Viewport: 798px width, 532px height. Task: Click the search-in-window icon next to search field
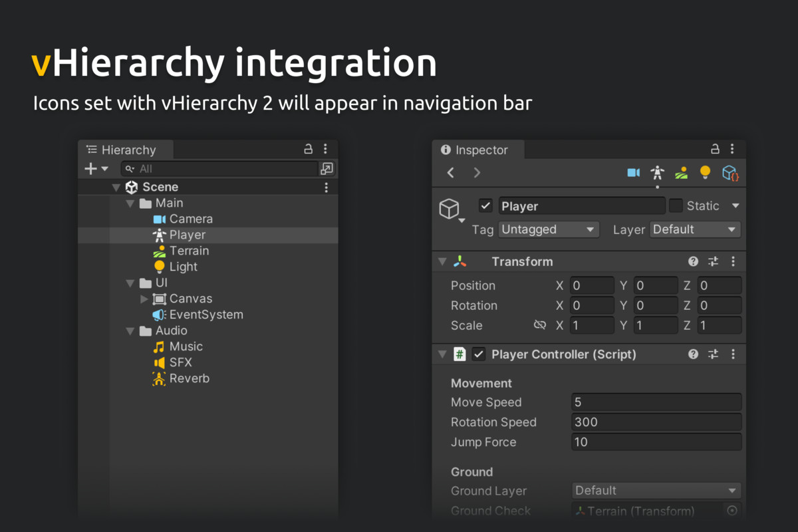tap(327, 169)
